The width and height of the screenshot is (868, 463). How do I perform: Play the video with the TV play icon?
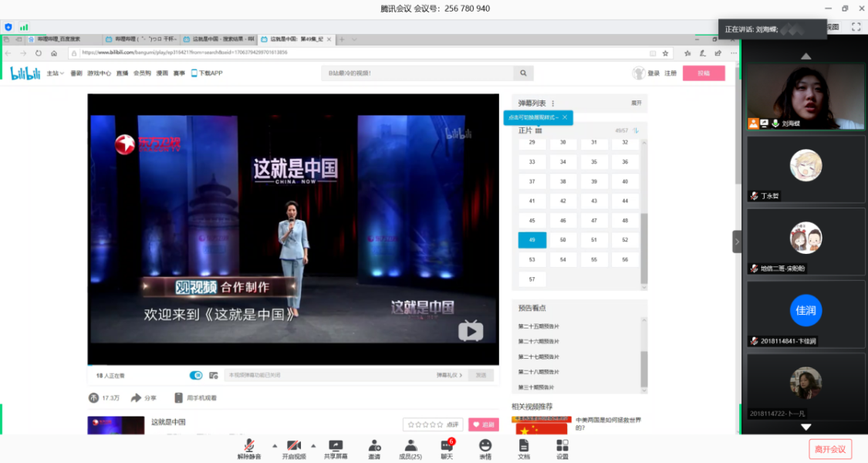[x=471, y=330]
